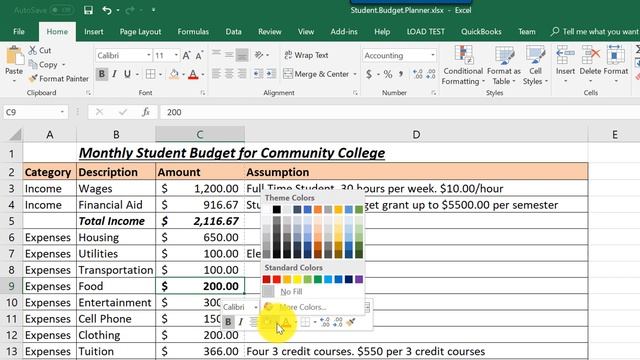
Task: Click the Decrease Indent icon
Action: [x=258, y=74]
